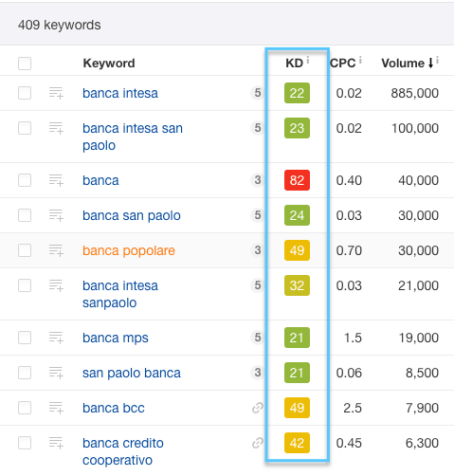
Task: Click KD badge 49 for banca popolare
Action: click(x=297, y=250)
